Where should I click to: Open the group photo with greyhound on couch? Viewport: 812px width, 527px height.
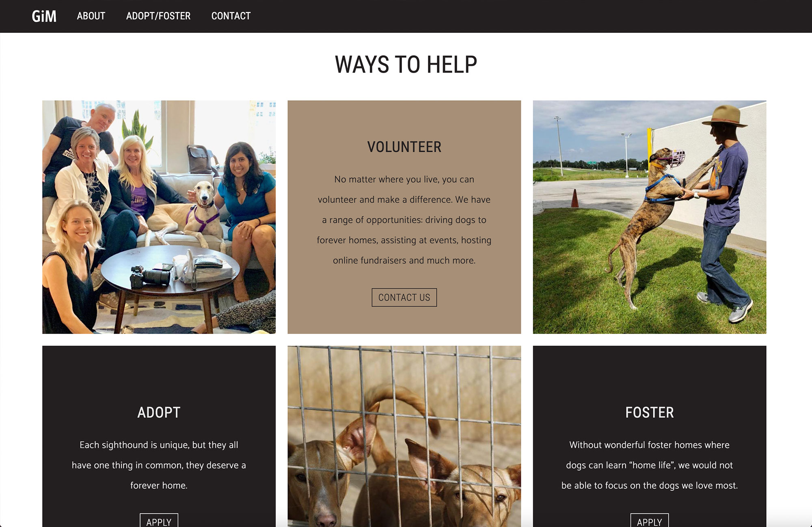pyautogui.click(x=159, y=217)
